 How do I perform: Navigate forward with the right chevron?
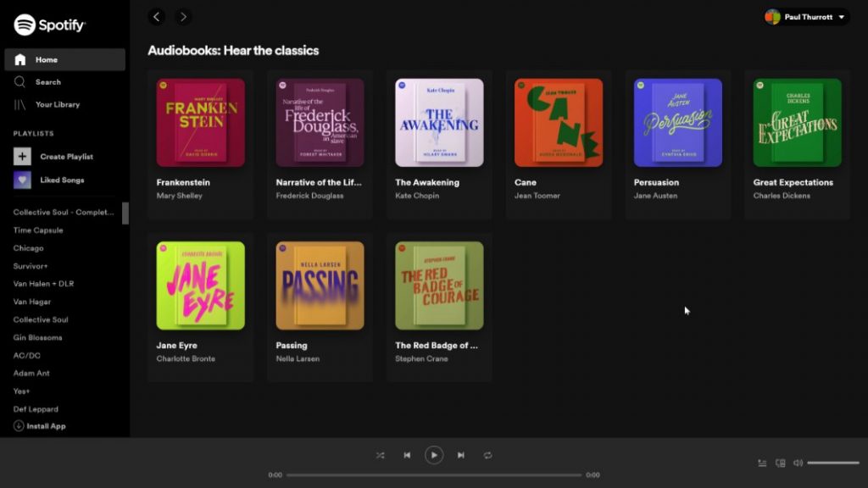tap(183, 16)
